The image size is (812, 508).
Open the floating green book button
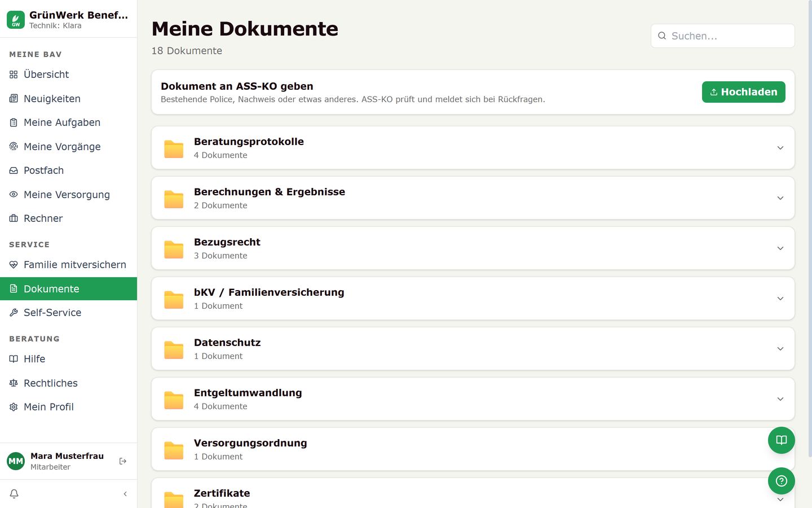[782, 440]
